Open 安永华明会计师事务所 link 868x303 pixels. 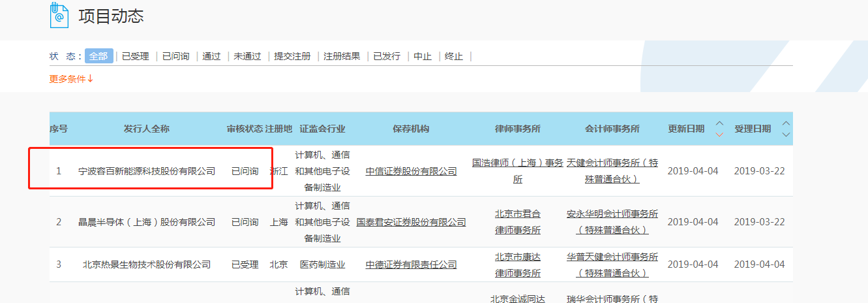point(612,222)
